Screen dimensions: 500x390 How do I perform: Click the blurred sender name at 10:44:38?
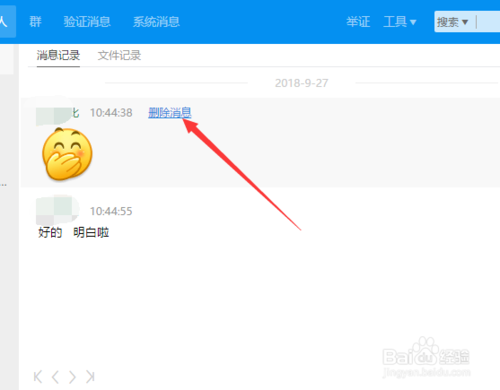point(57,112)
